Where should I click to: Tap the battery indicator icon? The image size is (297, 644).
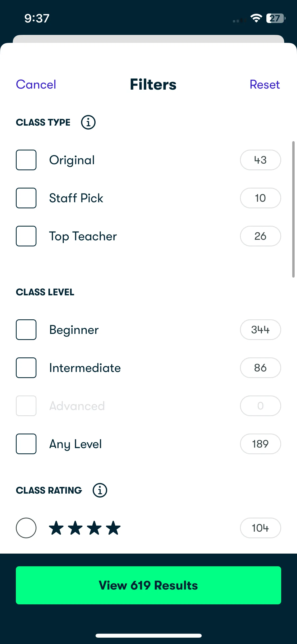276,18
